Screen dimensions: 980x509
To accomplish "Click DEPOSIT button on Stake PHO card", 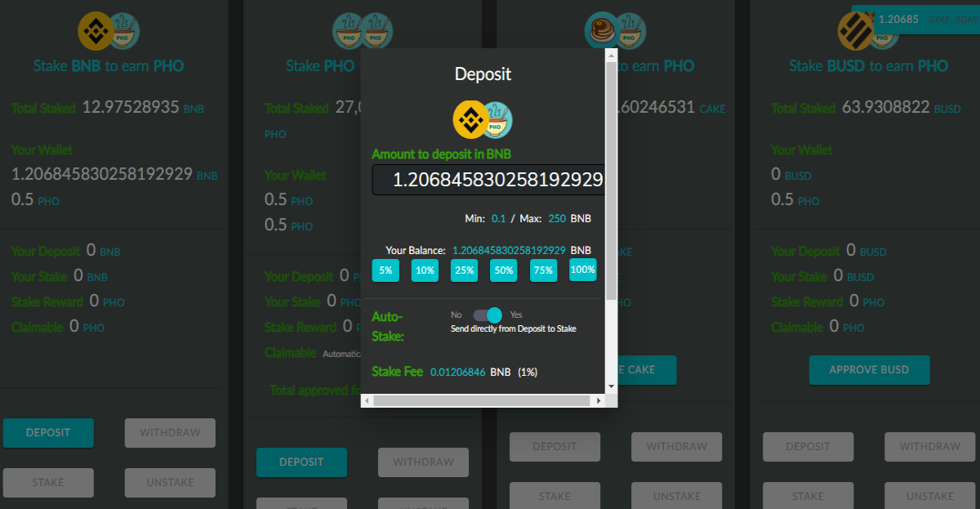I will [301, 462].
